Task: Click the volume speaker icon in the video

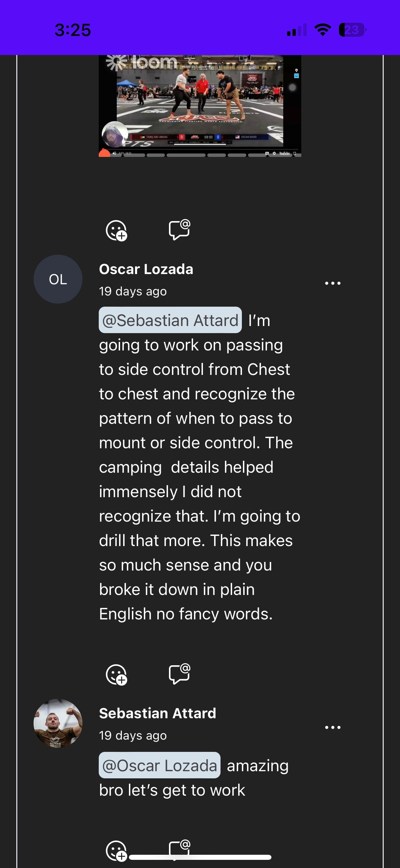Action: [x=114, y=153]
